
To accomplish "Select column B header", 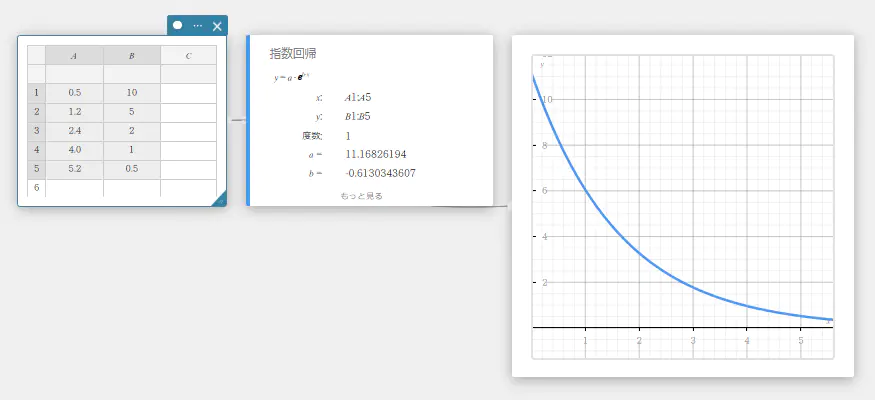I will click(x=131, y=56).
